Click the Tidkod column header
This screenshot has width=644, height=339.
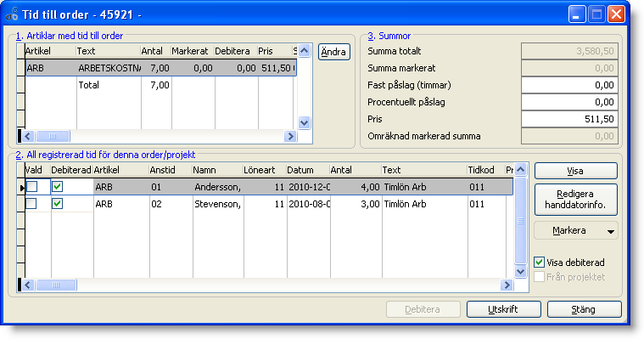coord(486,170)
